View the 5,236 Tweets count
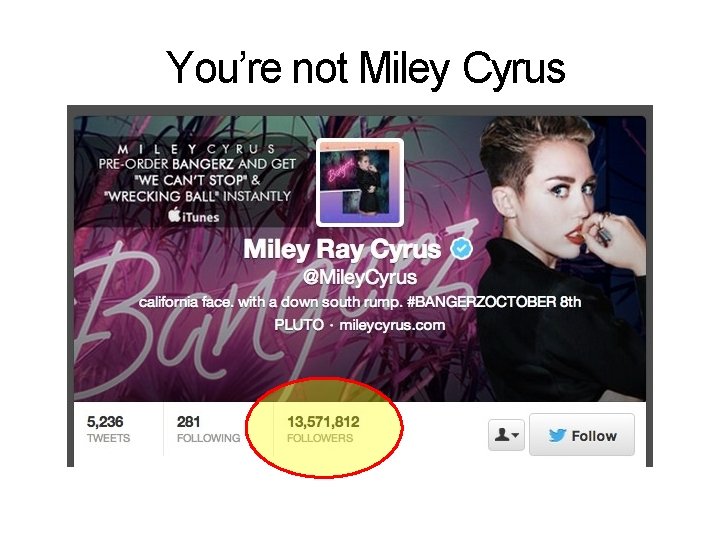Viewport: 720px width, 540px height. tap(108, 429)
